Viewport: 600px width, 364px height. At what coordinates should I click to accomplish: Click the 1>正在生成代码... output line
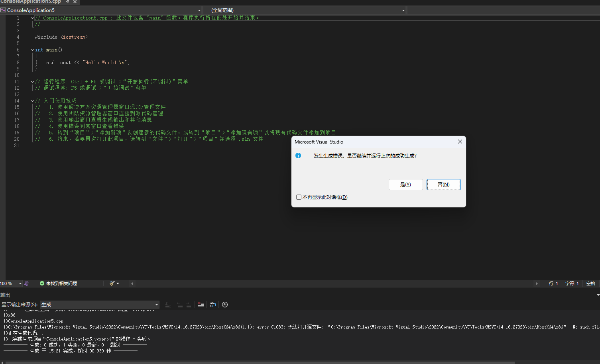click(23, 333)
